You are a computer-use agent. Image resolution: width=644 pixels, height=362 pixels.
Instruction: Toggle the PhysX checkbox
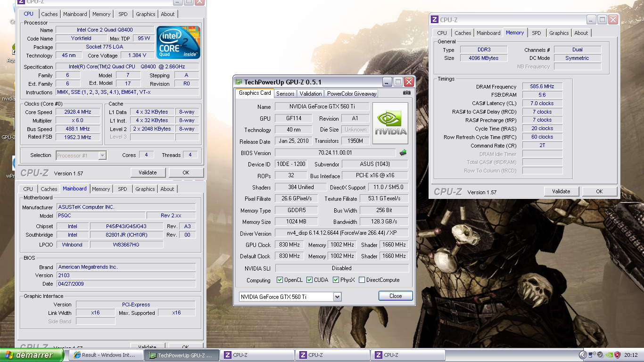click(336, 280)
